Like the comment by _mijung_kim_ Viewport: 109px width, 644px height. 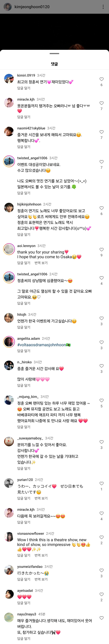(101, 400)
